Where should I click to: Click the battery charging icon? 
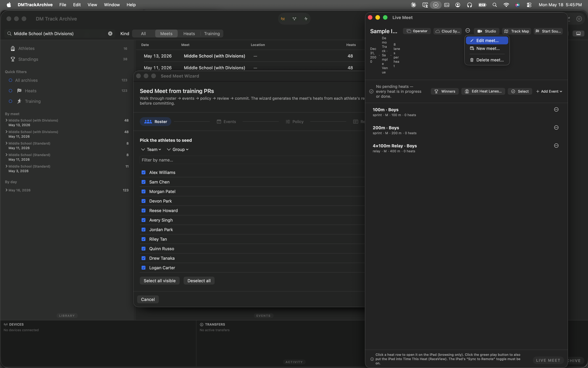(482, 5)
